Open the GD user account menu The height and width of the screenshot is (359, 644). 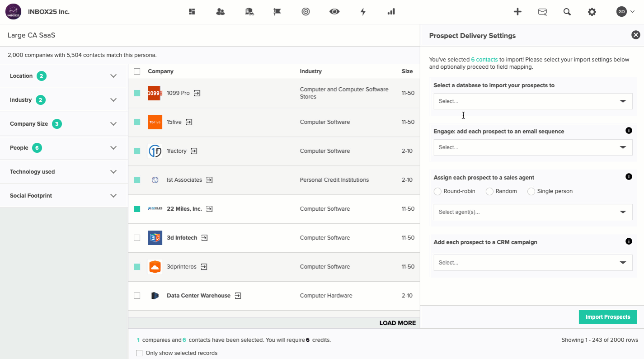(626, 12)
